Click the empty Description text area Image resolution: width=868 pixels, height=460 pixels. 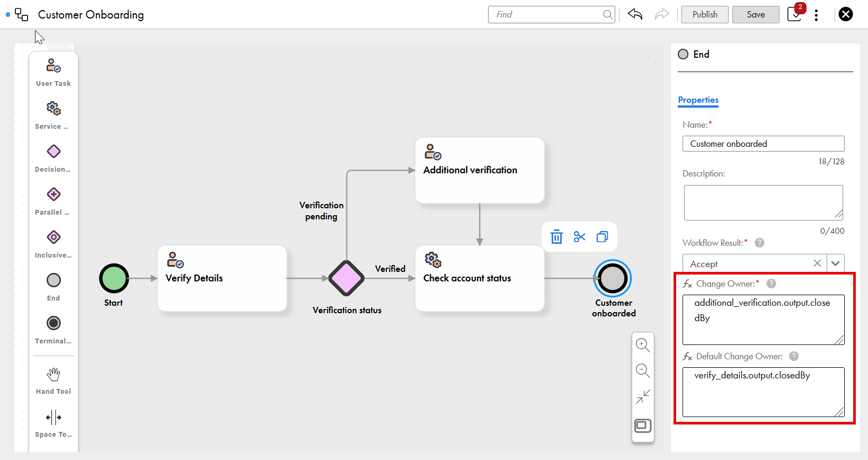(763, 202)
